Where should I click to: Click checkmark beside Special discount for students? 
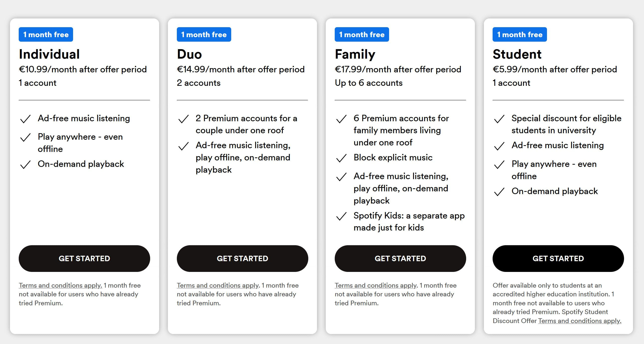point(499,119)
